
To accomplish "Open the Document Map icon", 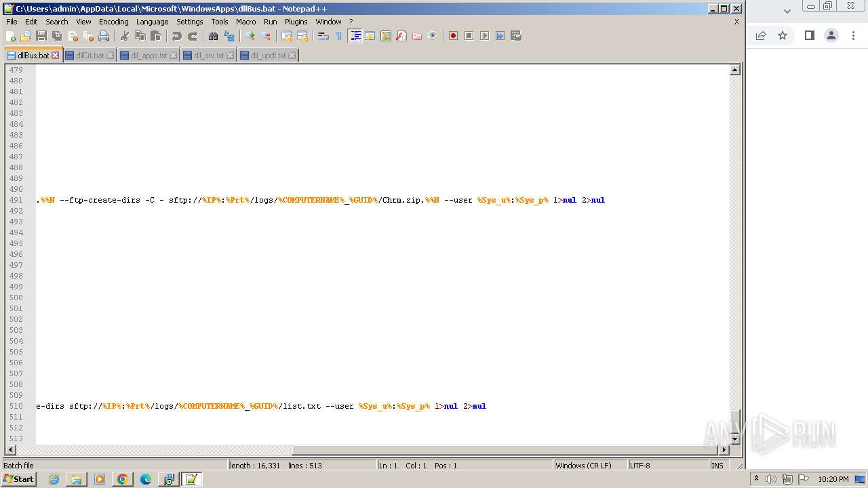I will (386, 36).
